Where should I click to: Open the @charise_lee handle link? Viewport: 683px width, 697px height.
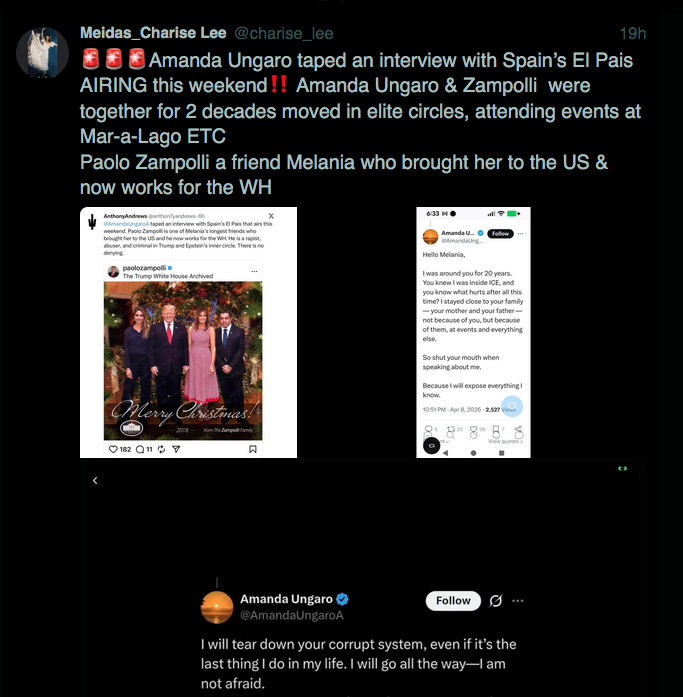(x=284, y=33)
